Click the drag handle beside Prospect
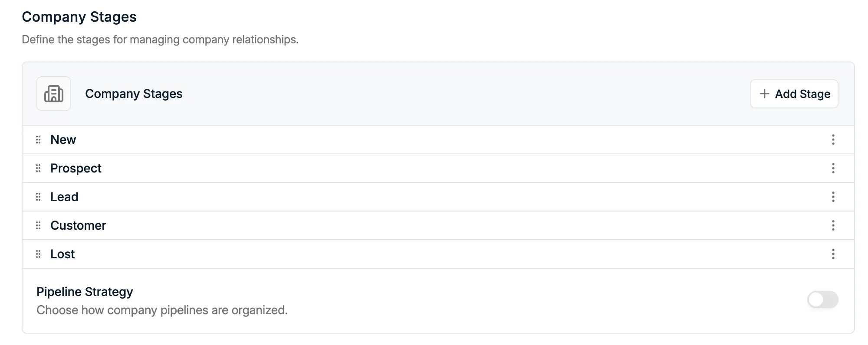 (38, 168)
